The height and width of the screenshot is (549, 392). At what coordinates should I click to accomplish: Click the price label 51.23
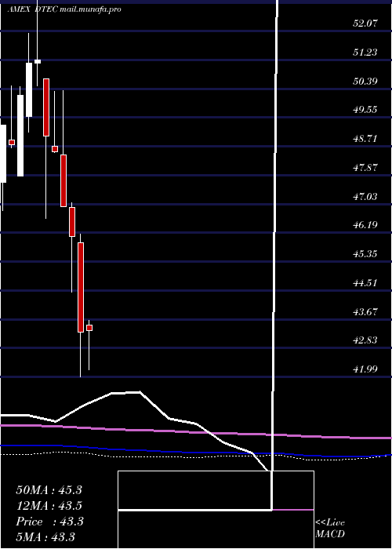[365, 53]
